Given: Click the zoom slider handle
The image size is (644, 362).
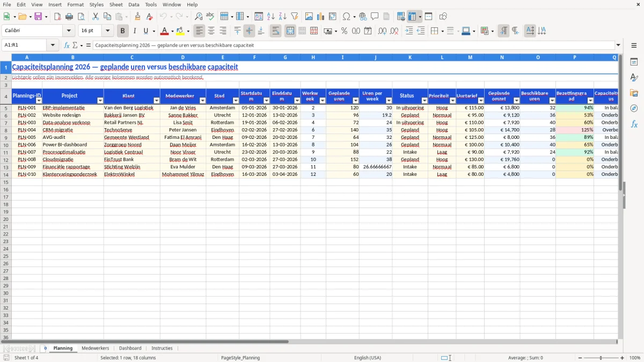Looking at the screenshot, I should 601,358.
